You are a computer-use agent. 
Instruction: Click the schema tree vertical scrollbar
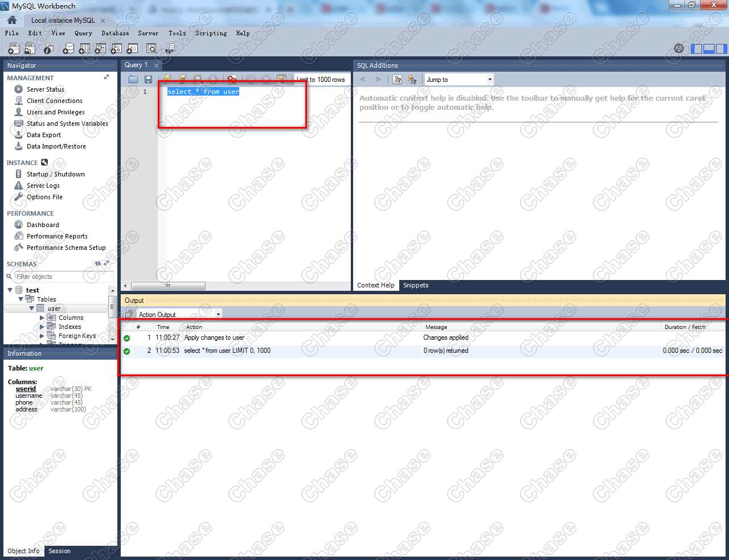click(112, 306)
